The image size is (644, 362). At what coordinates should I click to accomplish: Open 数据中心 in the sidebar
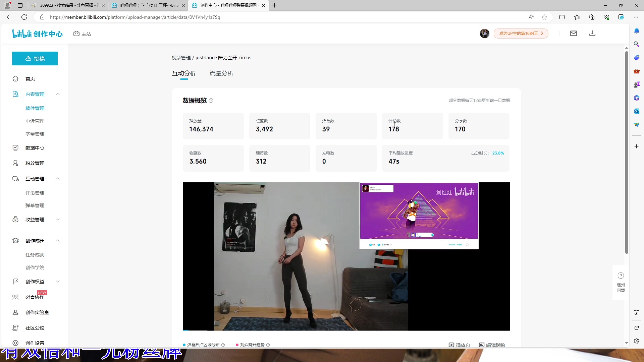tap(35, 148)
